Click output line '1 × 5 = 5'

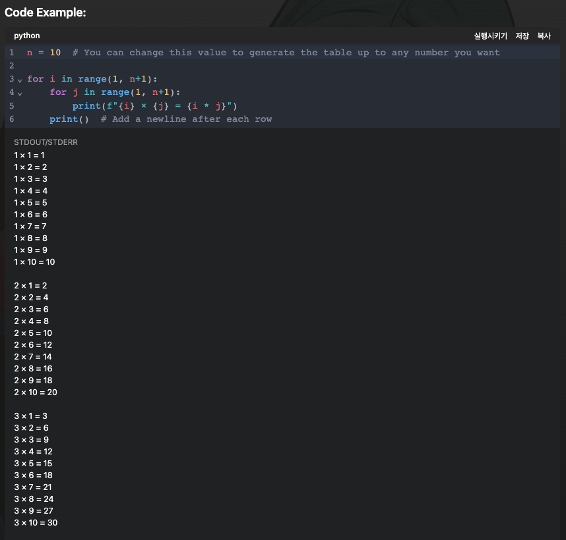pos(30,202)
